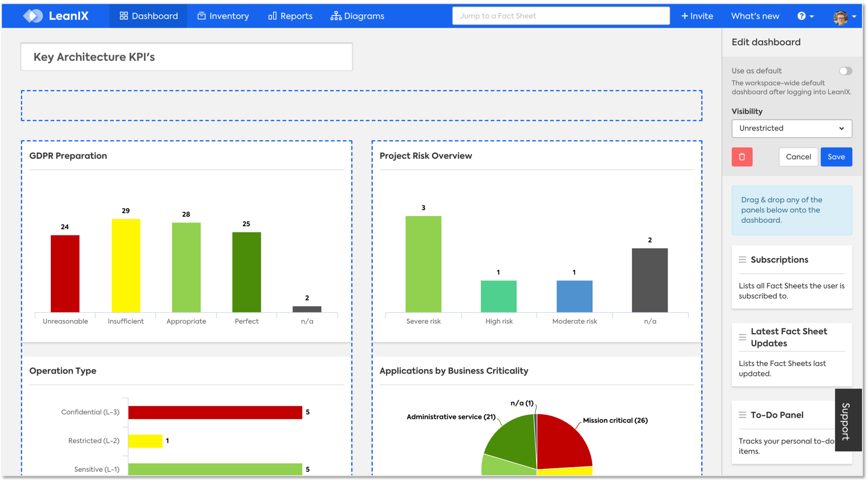Image resolution: width=868 pixels, height=481 pixels.
Task: Click the LeanIX logo icon
Action: tap(33, 16)
